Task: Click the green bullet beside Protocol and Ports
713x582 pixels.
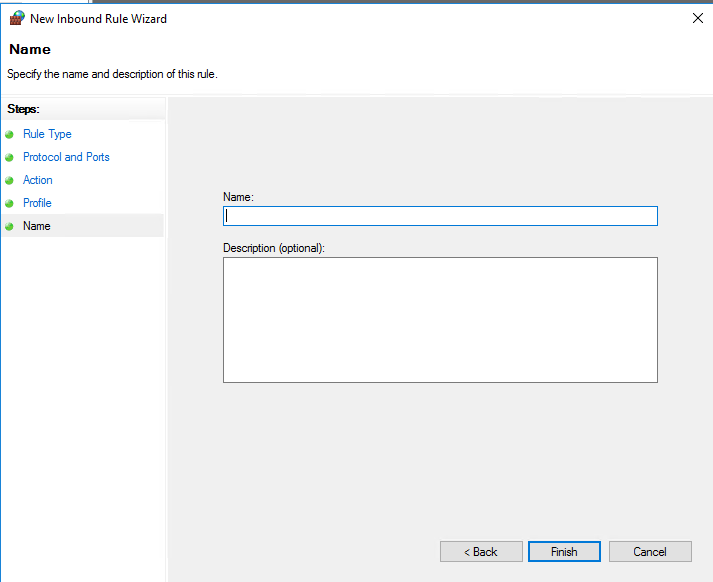Action: 10,157
